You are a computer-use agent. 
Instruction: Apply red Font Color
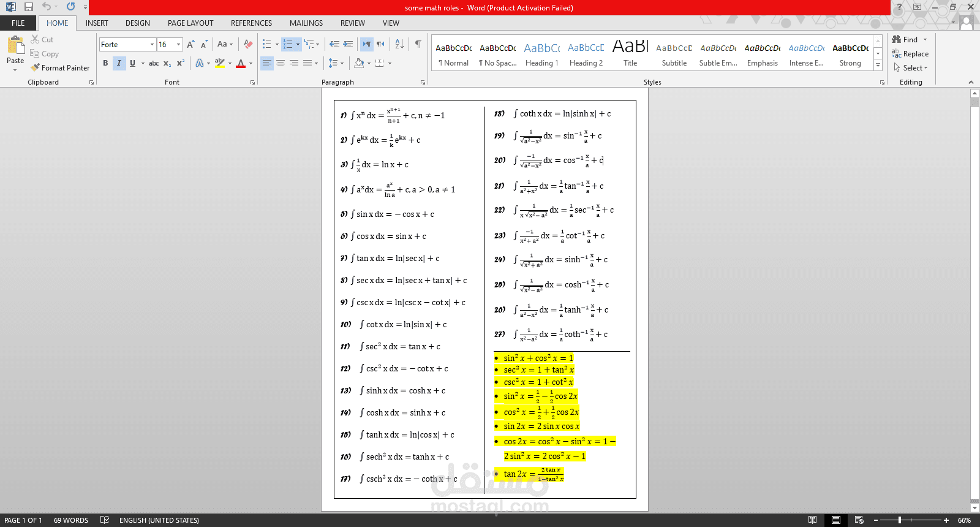point(241,63)
